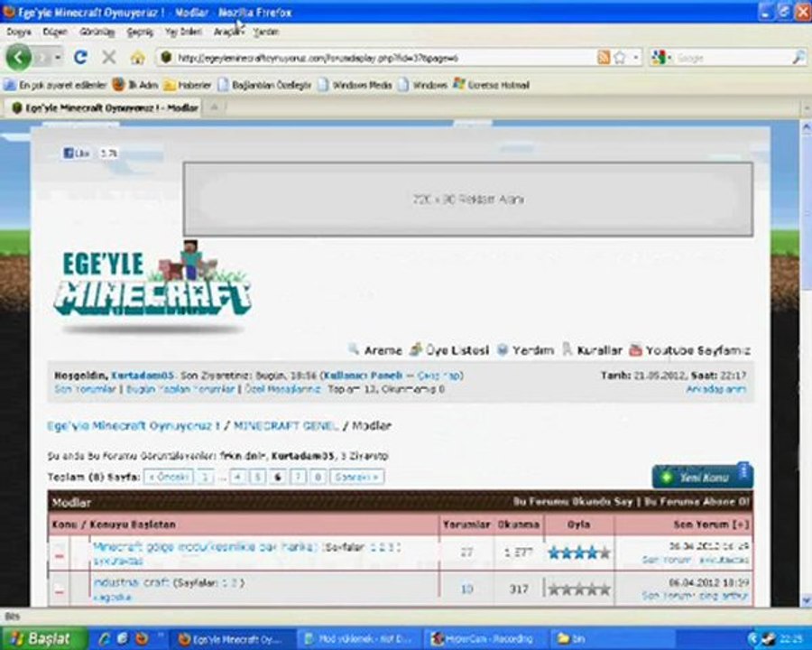Click the RSS feed icon in the address bar
This screenshot has height=650, width=812.
604,58
